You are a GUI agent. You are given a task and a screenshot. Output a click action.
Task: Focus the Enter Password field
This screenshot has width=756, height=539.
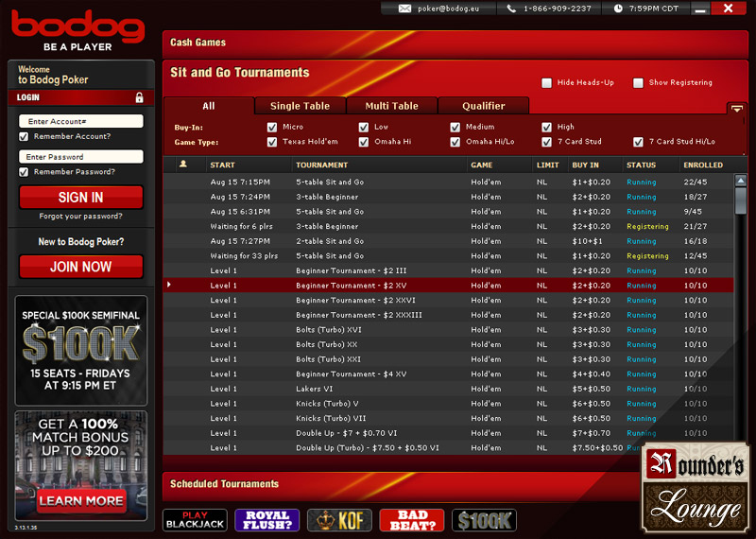coord(81,157)
